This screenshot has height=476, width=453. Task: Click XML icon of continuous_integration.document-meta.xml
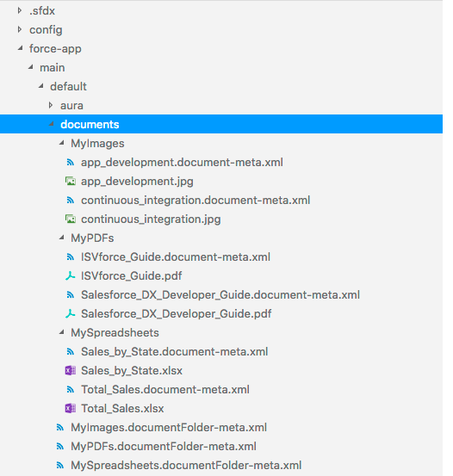click(x=71, y=201)
